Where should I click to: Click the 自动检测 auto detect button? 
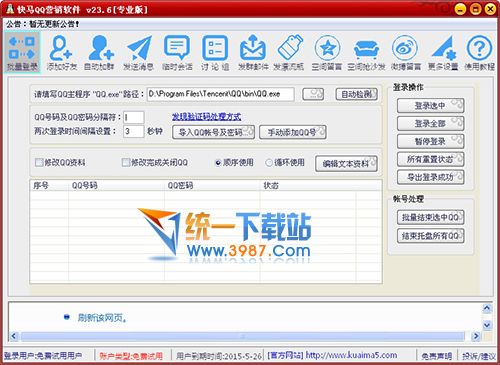point(356,94)
